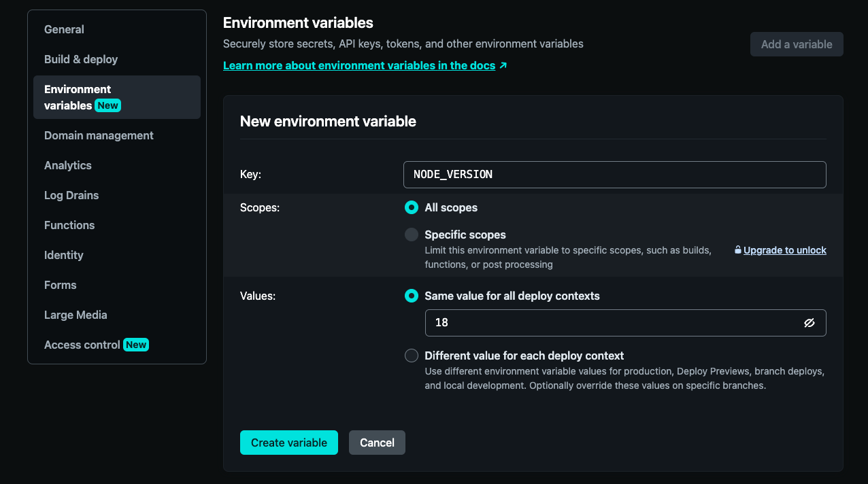Choose Specific scopes option
868x484 pixels.
(x=411, y=234)
